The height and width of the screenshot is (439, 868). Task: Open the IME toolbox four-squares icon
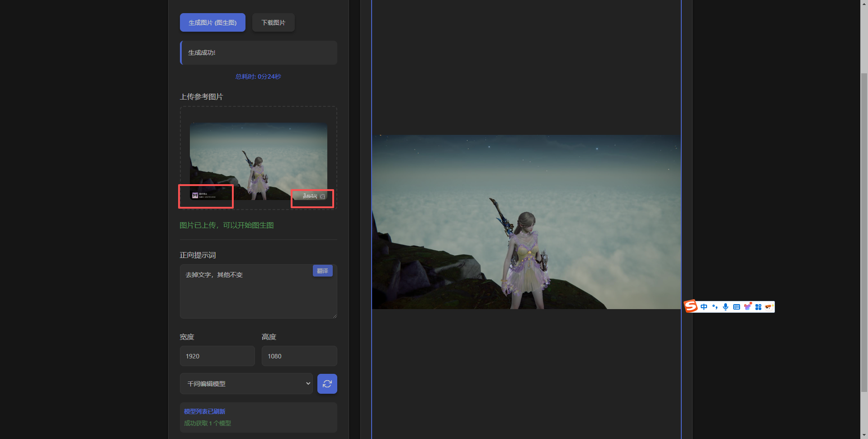[758, 307]
